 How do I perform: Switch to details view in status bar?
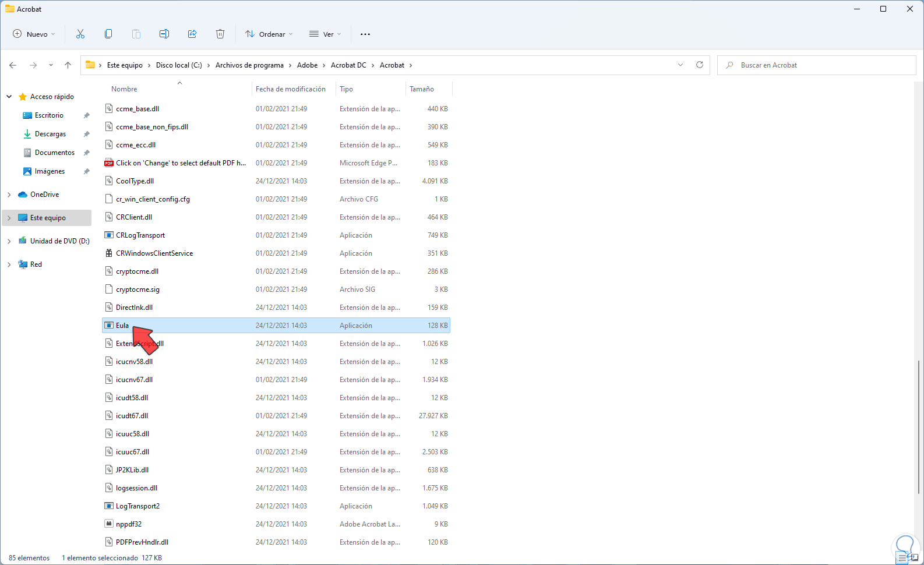(x=902, y=558)
